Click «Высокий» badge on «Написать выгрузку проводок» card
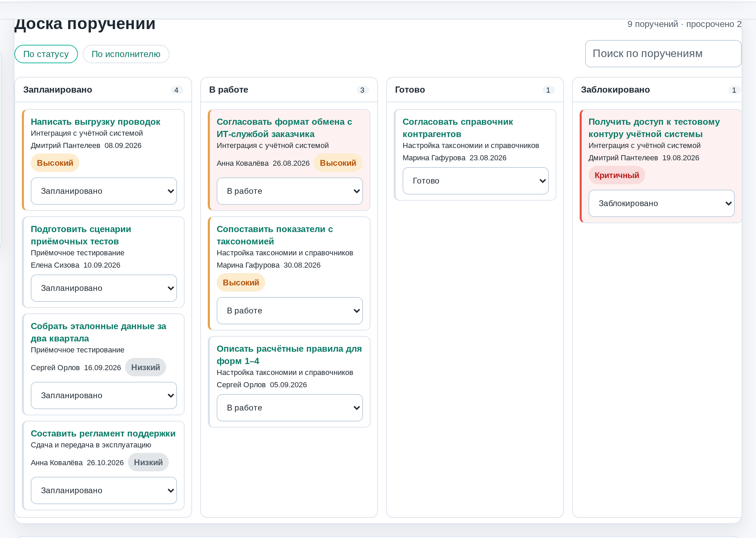The height and width of the screenshot is (538, 756). click(x=55, y=163)
